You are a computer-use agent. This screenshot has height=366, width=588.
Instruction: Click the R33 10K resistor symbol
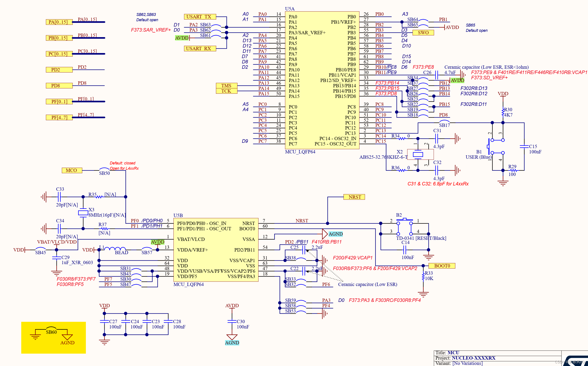pyautogui.click(x=423, y=276)
